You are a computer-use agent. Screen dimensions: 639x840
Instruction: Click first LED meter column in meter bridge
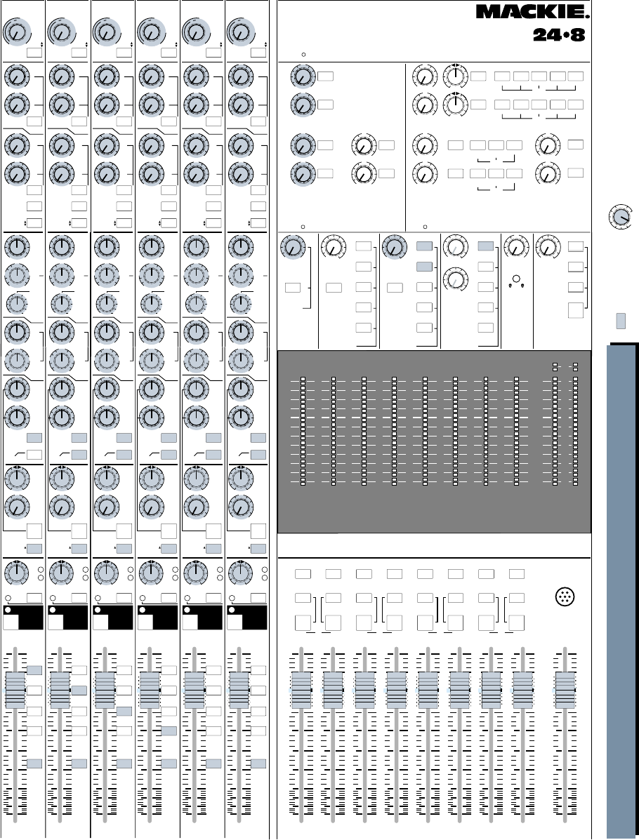(303, 432)
